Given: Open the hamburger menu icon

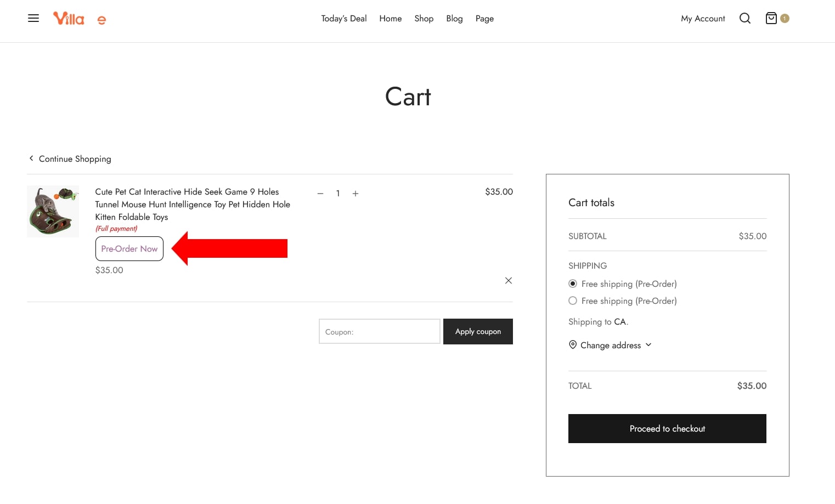Looking at the screenshot, I should pyautogui.click(x=33, y=18).
